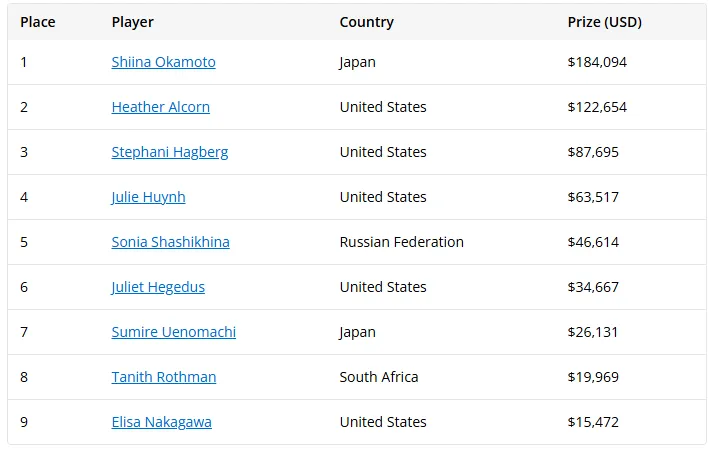
Task: Click the Player column header
Action: pos(133,22)
